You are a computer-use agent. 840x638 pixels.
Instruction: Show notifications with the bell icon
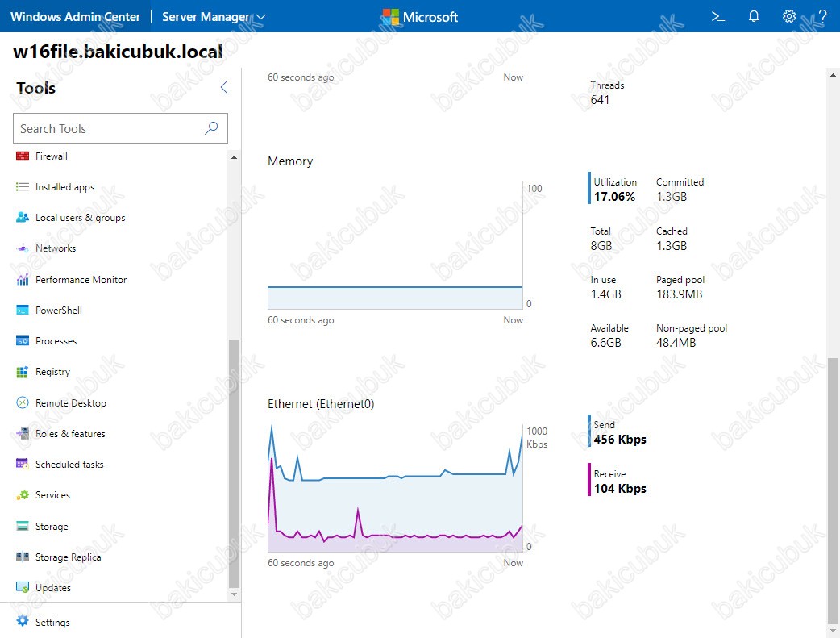(754, 17)
